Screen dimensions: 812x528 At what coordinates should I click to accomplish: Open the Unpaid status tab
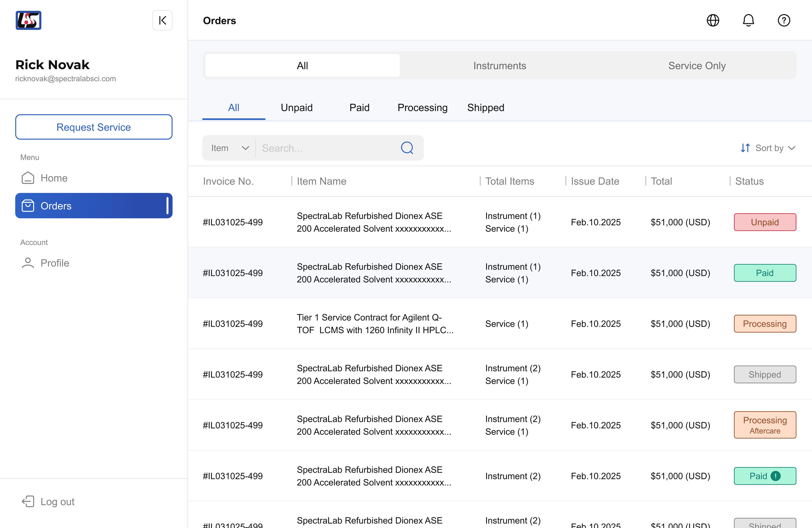(296, 108)
